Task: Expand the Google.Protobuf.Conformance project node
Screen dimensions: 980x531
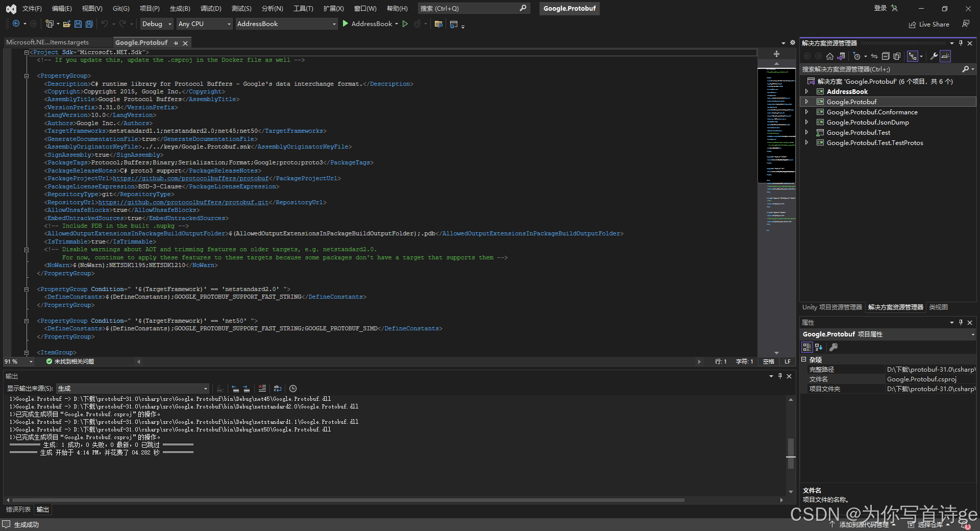Action: [806, 112]
